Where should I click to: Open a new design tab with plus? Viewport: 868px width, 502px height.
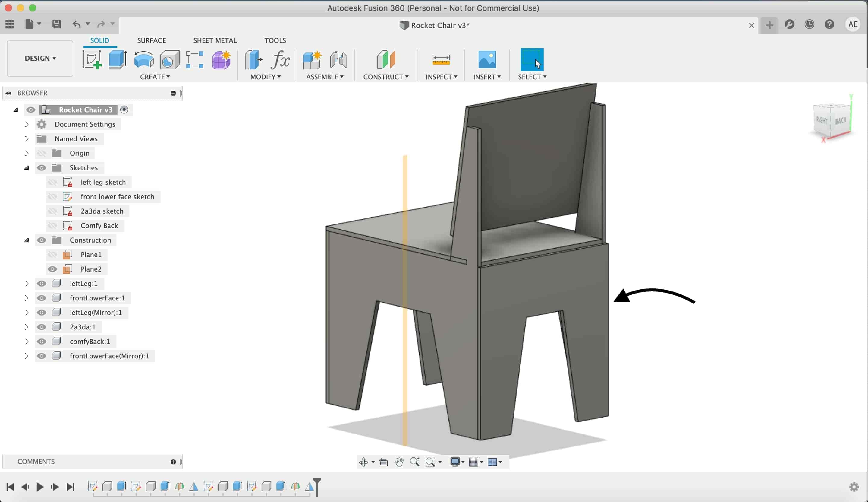(x=769, y=25)
